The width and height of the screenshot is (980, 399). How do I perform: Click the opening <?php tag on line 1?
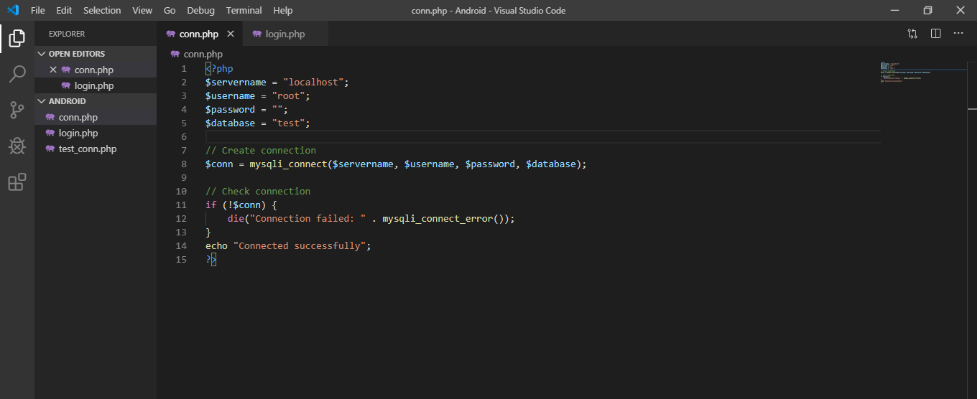pyautogui.click(x=219, y=68)
